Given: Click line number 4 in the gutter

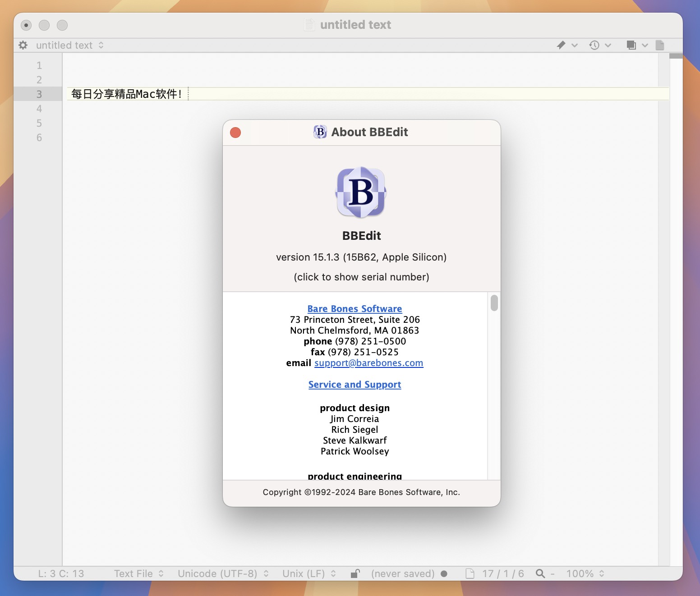Looking at the screenshot, I should tap(39, 109).
